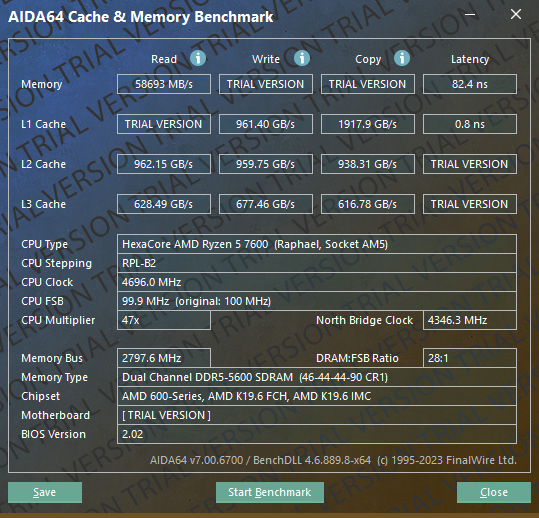Click the Chipset label
The width and height of the screenshot is (539, 518).
pos(41,397)
